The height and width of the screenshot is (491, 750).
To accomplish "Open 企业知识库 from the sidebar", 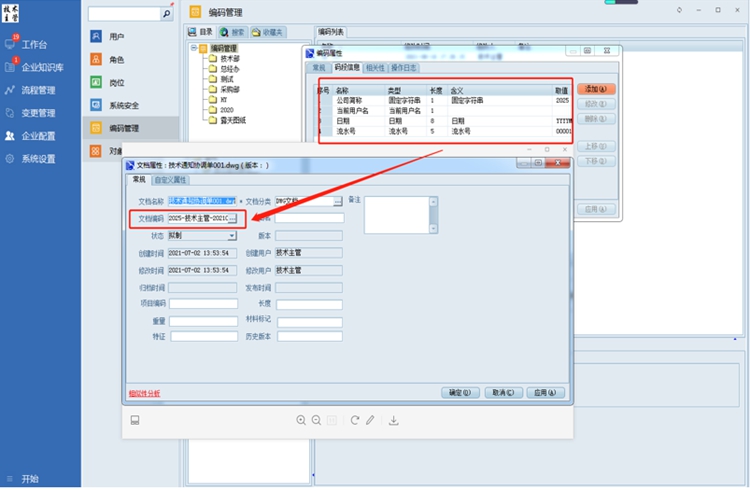I will [42, 67].
